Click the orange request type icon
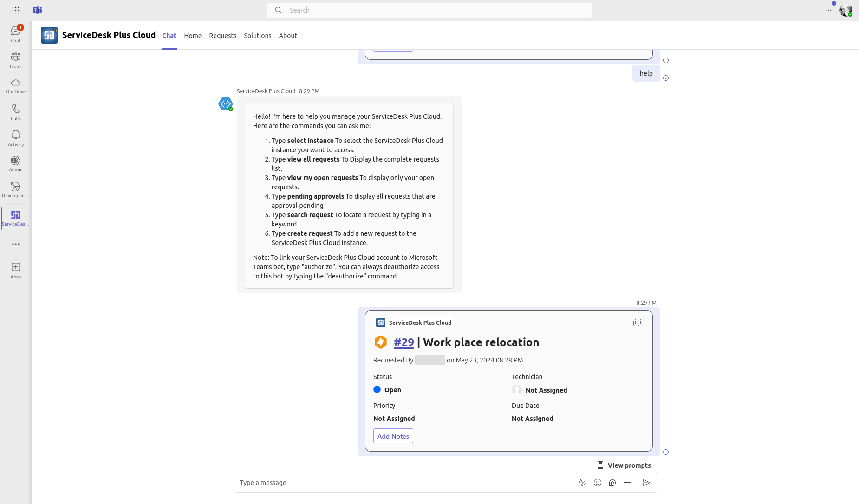 click(x=381, y=342)
